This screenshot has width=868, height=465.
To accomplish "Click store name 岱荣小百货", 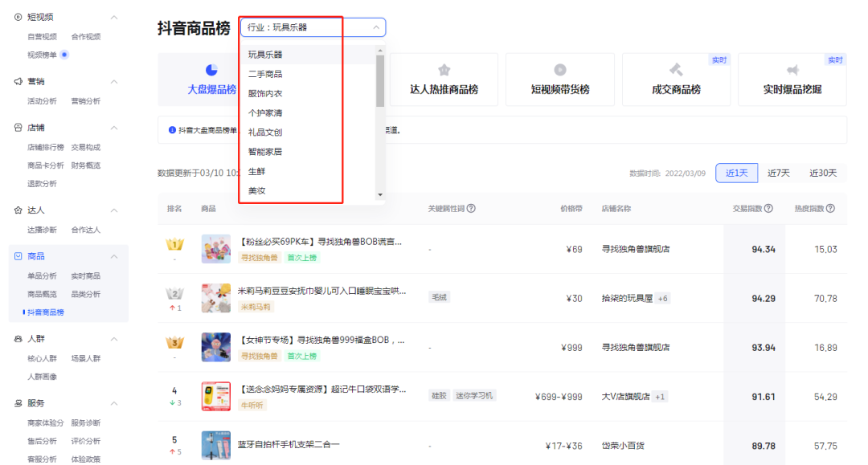I will coord(624,446).
